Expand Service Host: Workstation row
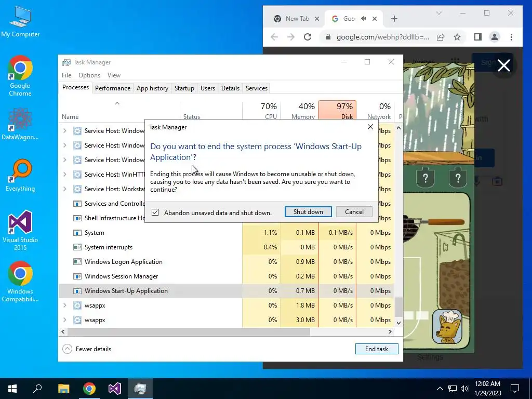Image resolution: width=532 pixels, height=399 pixels. (65, 189)
